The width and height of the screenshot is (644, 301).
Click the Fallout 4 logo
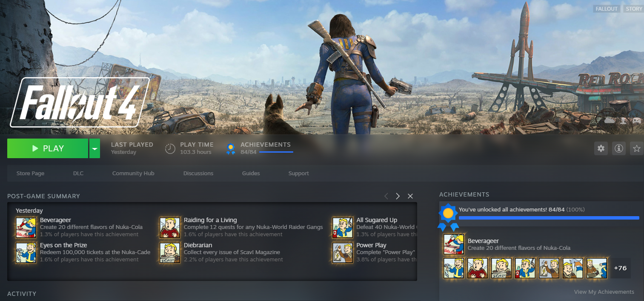80,102
